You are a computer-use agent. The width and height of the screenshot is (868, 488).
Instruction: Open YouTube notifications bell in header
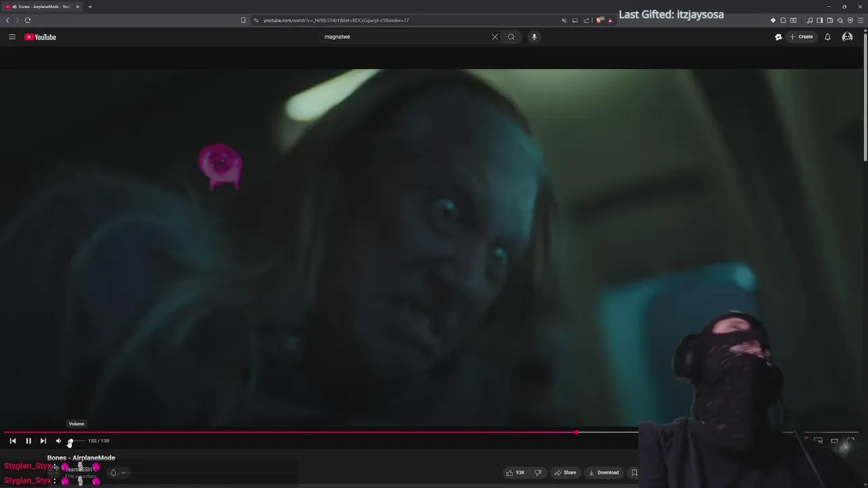[827, 37]
